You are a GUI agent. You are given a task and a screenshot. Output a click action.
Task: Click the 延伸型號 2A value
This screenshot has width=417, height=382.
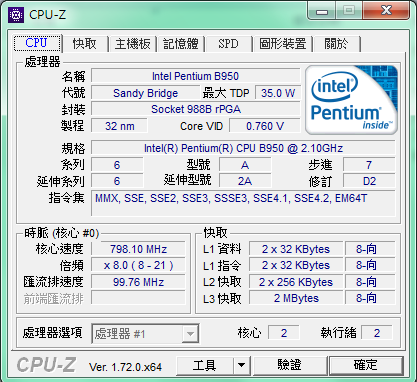(245, 181)
